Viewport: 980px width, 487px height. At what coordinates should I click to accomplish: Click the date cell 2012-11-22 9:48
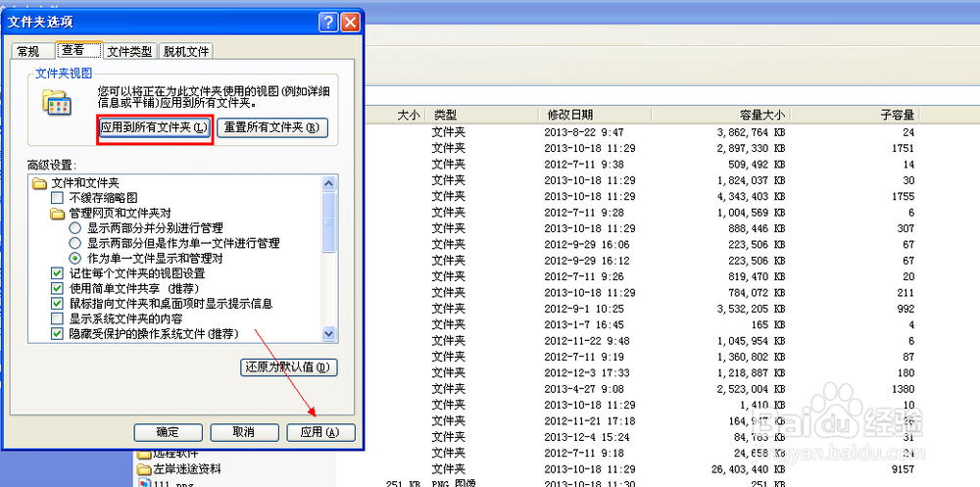click(x=587, y=341)
